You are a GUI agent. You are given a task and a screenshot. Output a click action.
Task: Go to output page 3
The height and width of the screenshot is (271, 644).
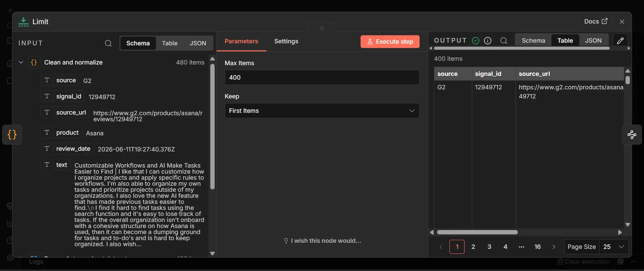489,247
